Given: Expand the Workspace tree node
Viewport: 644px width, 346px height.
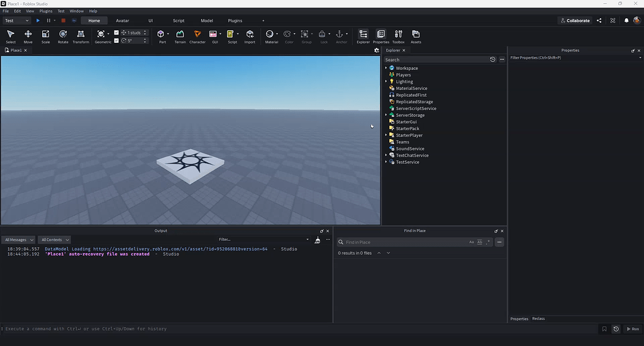Looking at the screenshot, I should coord(386,68).
